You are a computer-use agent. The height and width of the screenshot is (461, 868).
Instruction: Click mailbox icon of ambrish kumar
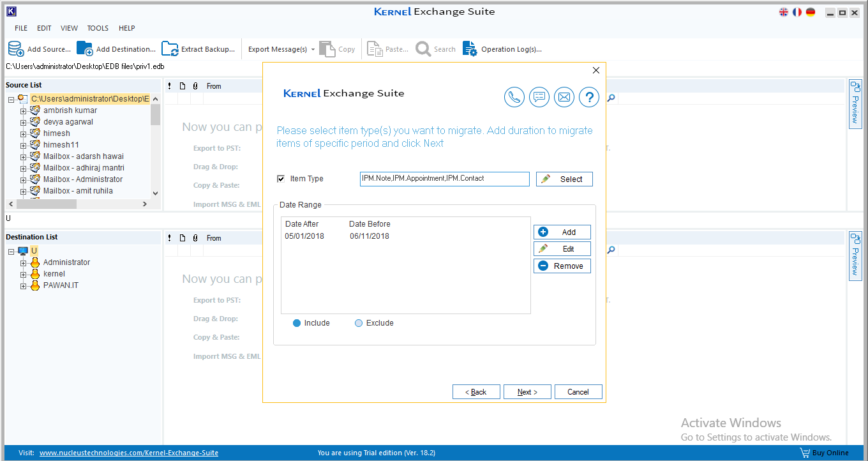(x=35, y=110)
